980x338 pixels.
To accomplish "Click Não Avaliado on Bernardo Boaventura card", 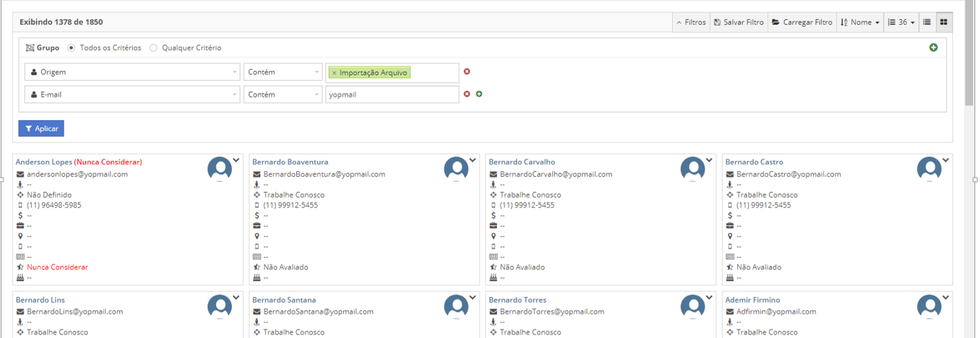I will coord(286,267).
